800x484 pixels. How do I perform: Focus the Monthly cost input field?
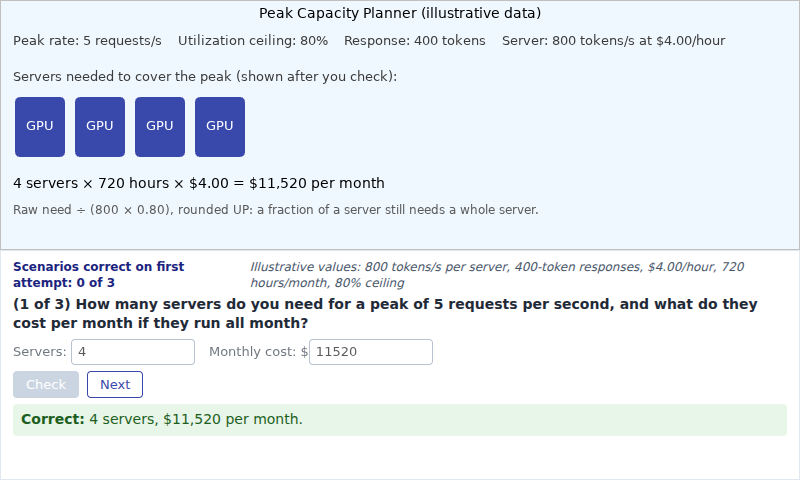tap(371, 352)
